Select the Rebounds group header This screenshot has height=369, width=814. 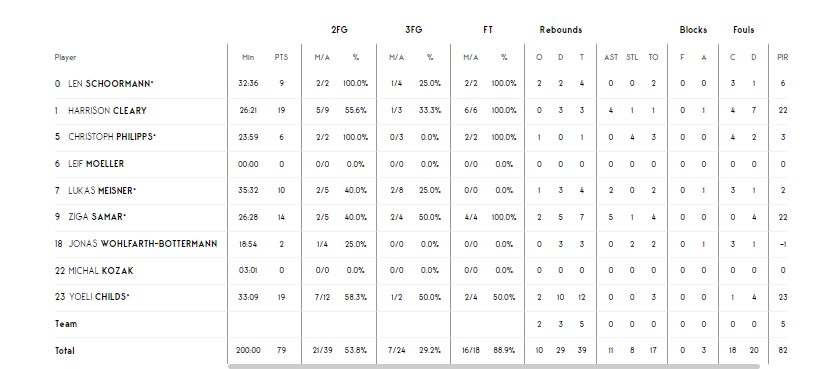click(561, 30)
